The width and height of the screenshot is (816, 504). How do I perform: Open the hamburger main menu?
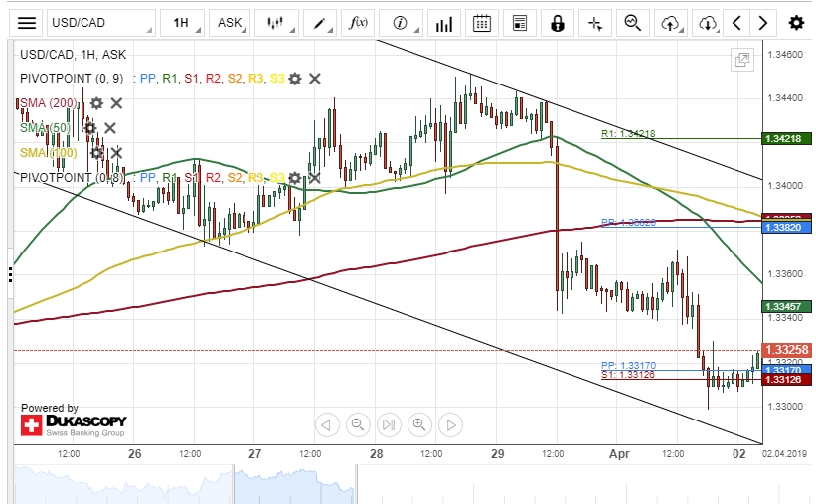click(28, 23)
